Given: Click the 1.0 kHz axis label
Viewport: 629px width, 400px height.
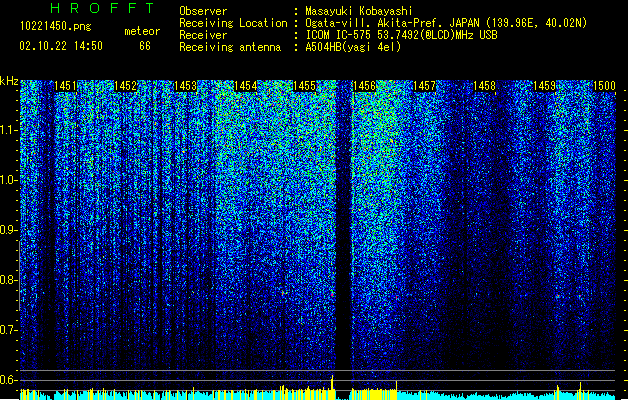Looking at the screenshot, I should click(9, 180).
